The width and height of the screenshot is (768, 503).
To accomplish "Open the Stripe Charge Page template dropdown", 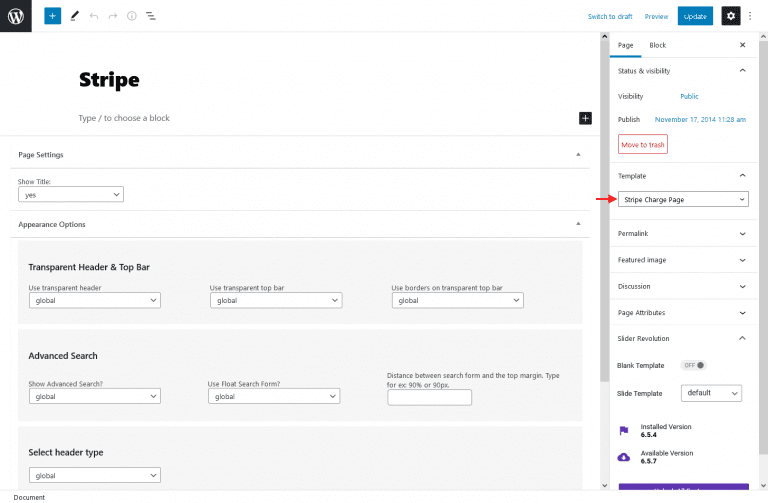I will click(x=683, y=199).
